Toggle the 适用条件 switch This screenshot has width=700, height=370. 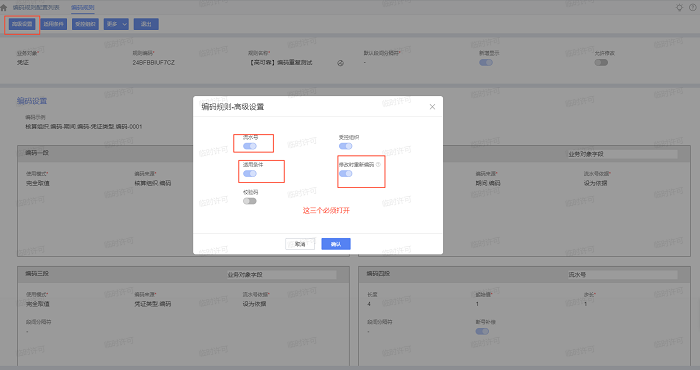click(250, 174)
